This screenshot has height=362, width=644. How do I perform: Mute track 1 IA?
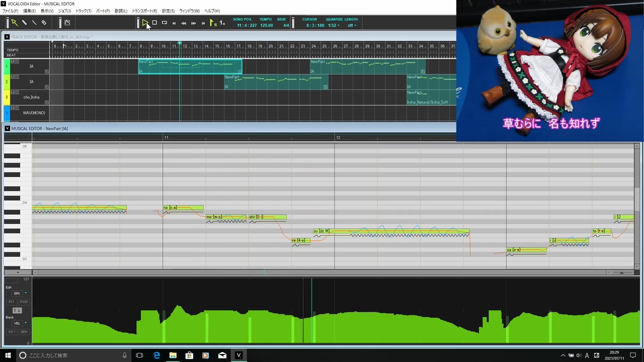tap(12, 61)
